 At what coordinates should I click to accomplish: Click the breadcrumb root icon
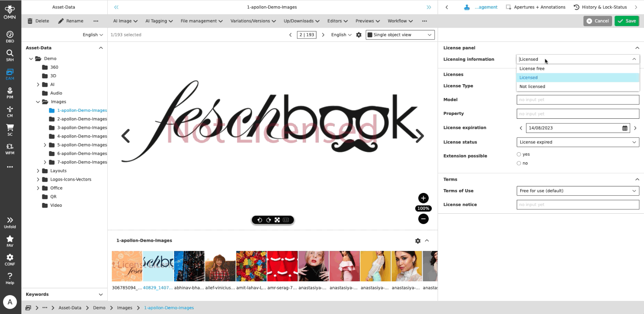click(x=28, y=308)
